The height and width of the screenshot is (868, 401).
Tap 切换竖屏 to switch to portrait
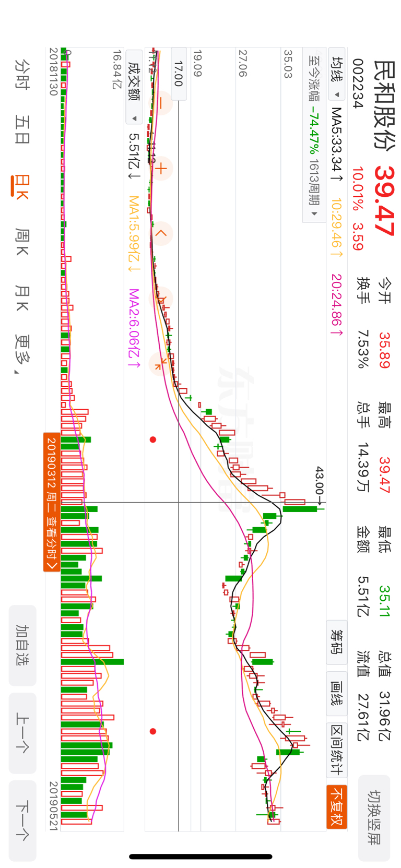click(x=374, y=818)
